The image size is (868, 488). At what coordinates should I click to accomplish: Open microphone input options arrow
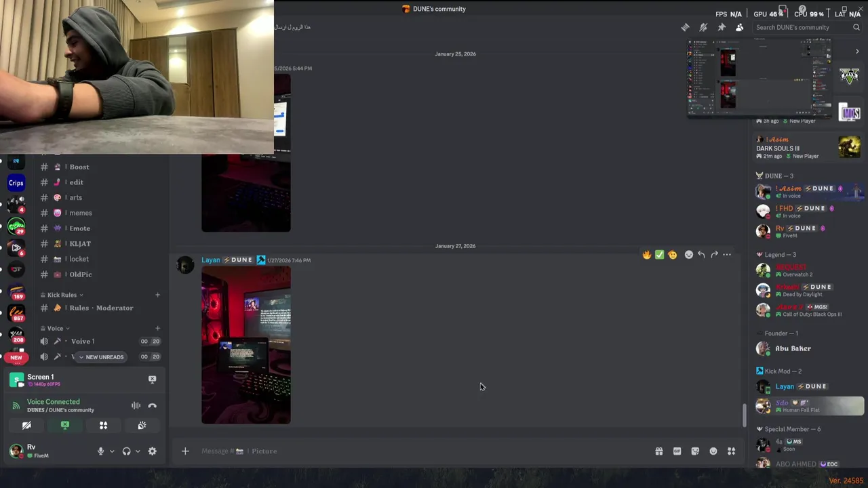(112, 451)
